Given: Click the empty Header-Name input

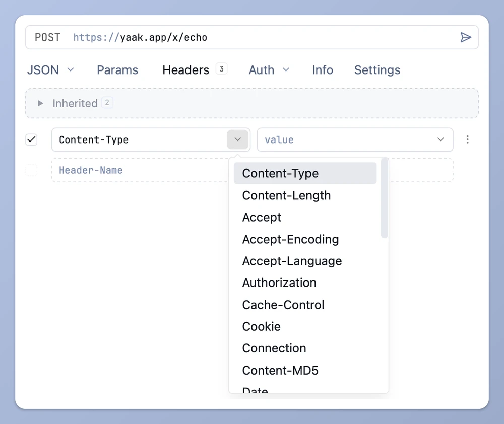Looking at the screenshot, I should 140,170.
